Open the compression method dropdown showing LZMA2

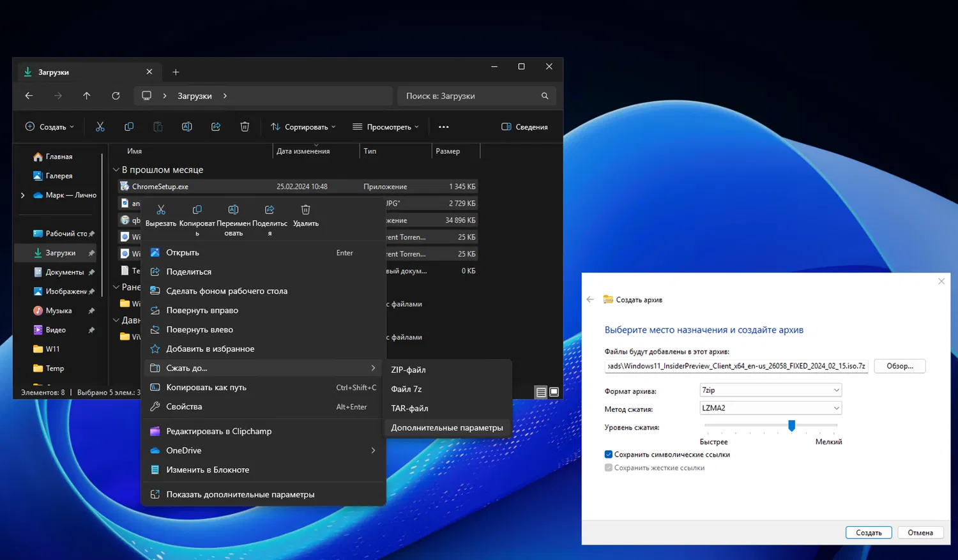770,408
